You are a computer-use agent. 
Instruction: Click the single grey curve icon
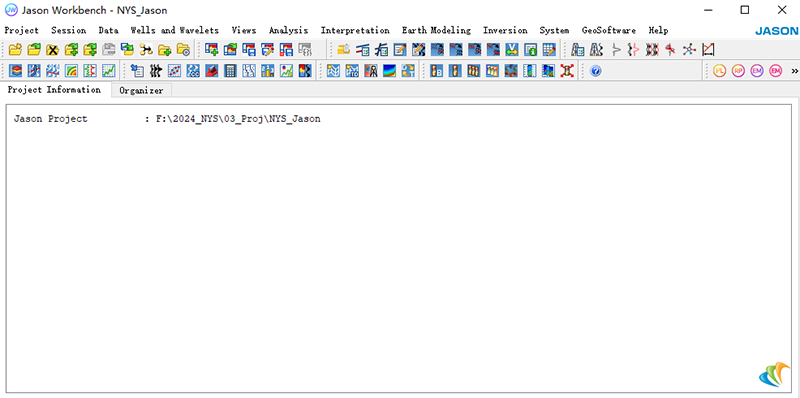(x=616, y=49)
